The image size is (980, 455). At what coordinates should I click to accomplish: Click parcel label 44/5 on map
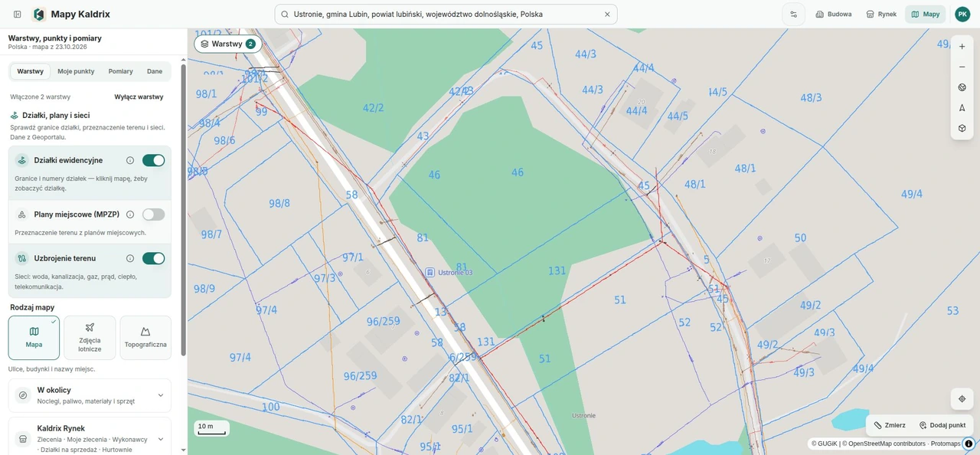(x=678, y=116)
